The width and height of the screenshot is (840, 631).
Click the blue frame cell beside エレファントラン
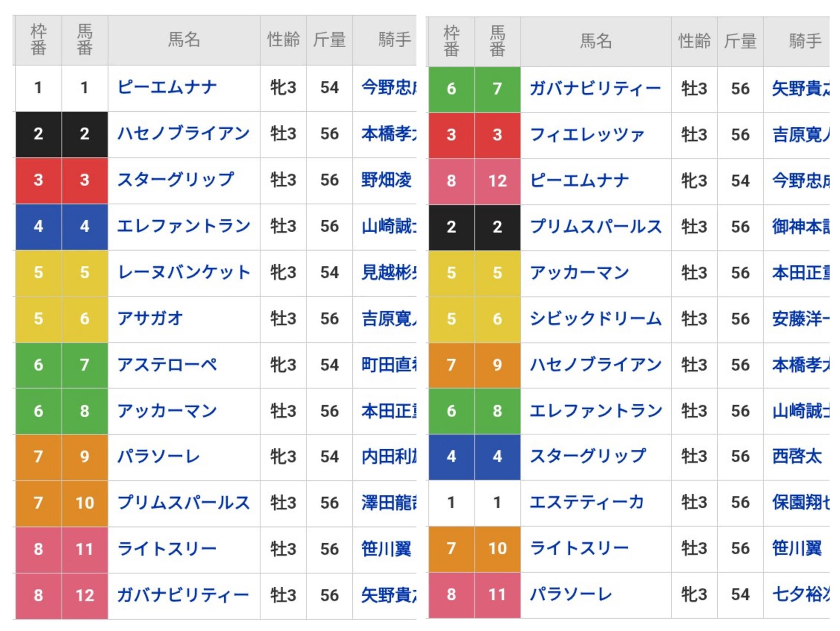(39, 226)
